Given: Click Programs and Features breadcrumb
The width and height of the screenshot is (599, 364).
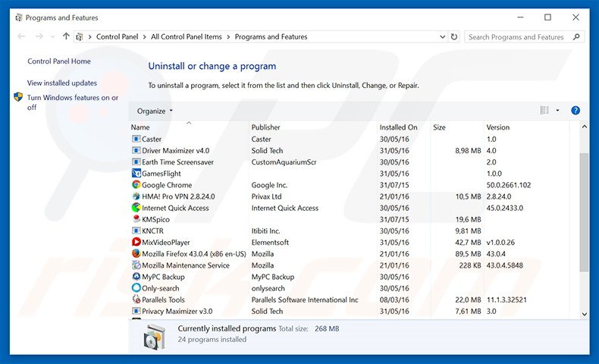Looking at the screenshot, I should click(x=271, y=36).
